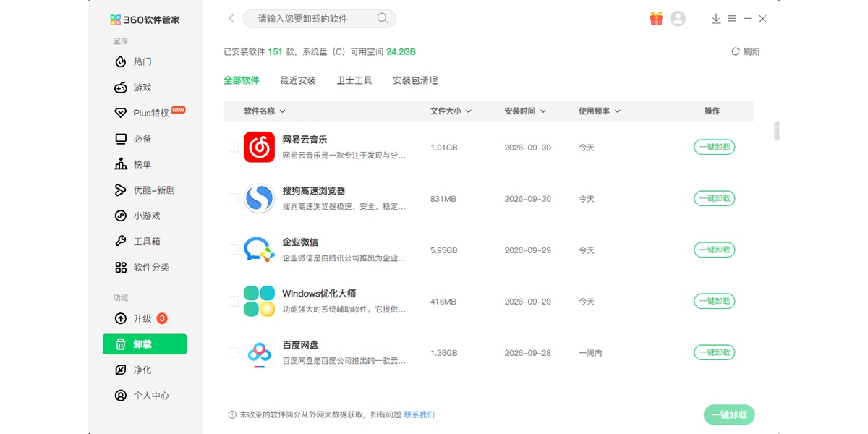The width and height of the screenshot is (868, 434).
Task: Select the 卸载 sidebar item
Action: pyautogui.click(x=145, y=344)
